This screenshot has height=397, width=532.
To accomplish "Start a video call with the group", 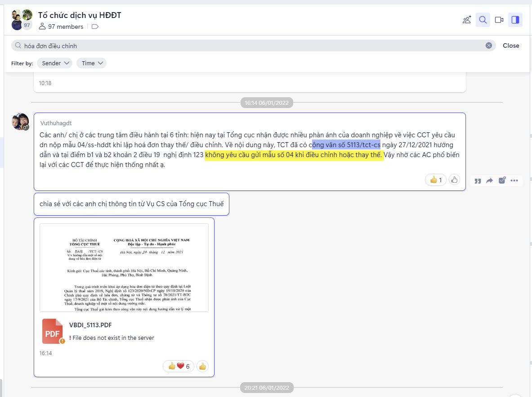I will click(499, 20).
